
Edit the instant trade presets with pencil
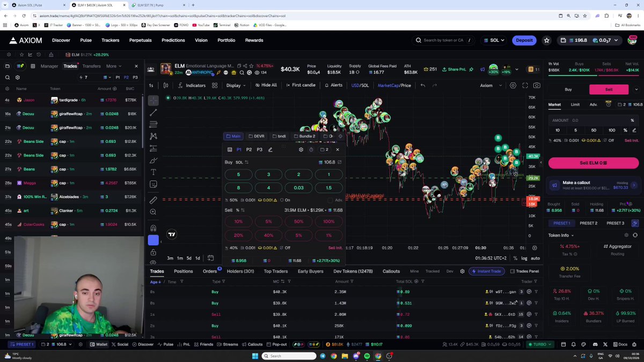270,150
